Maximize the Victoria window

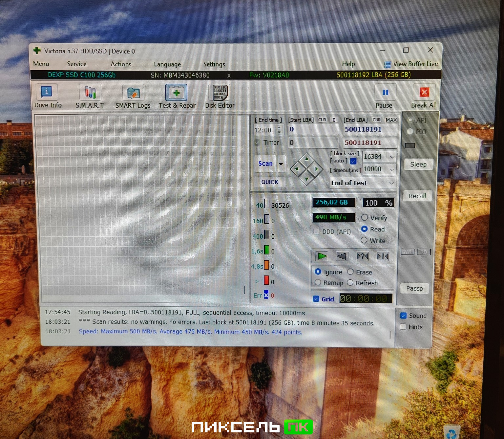click(x=406, y=50)
